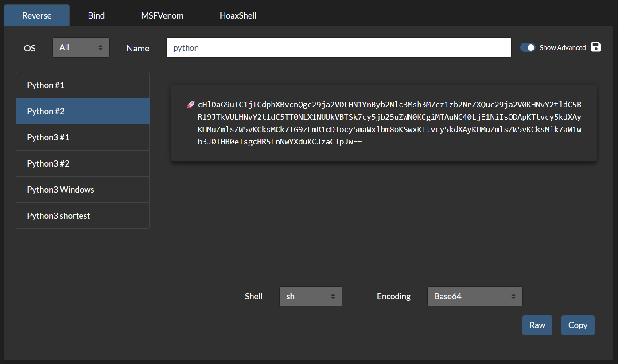618x364 pixels.
Task: Select the Python3 shortest payload
Action: 82,216
